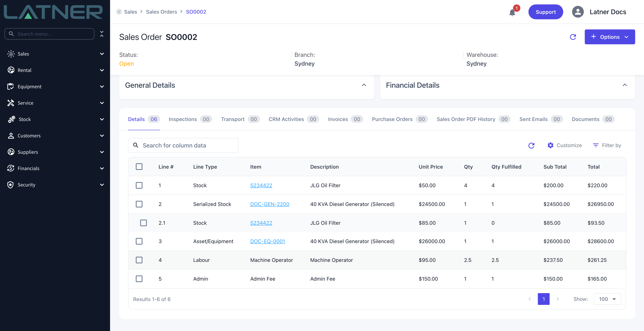The height and width of the screenshot is (331, 644).
Task: Click the Results 1-6 of 6 text
Action: coord(152,299)
